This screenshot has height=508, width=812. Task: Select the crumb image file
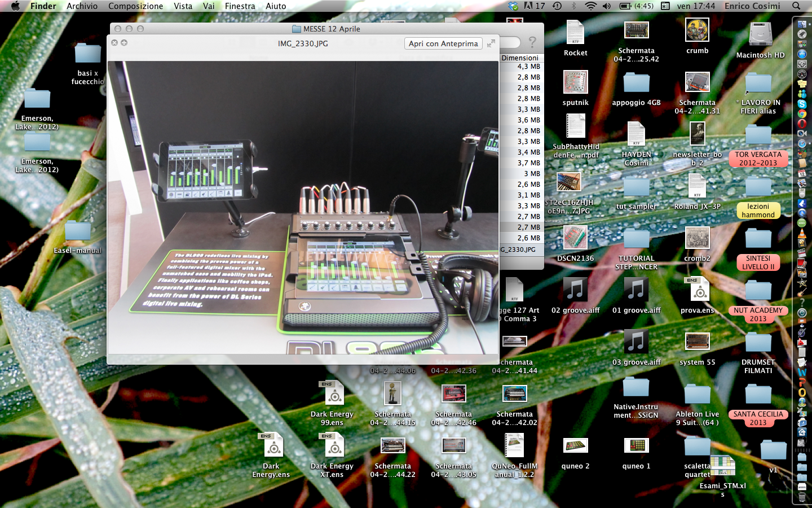click(x=697, y=30)
